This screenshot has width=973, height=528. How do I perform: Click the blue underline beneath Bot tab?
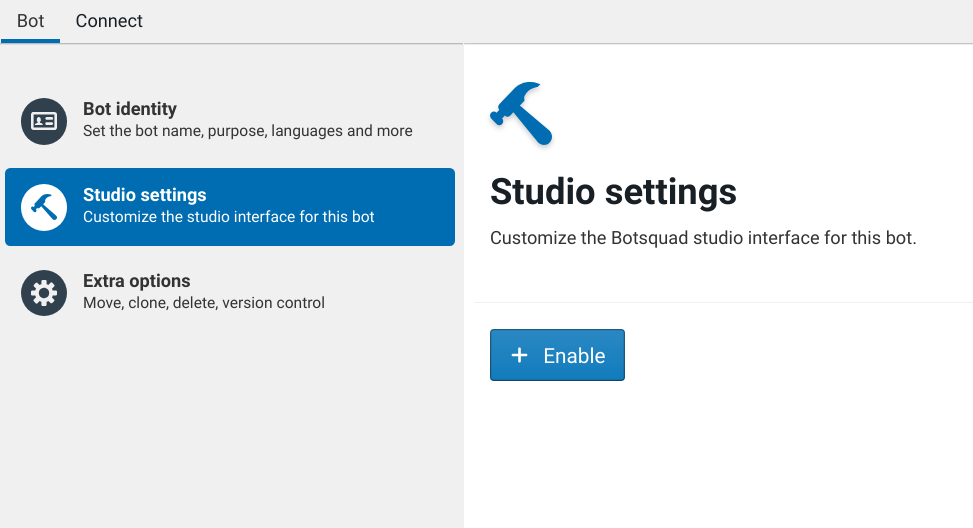(x=30, y=41)
